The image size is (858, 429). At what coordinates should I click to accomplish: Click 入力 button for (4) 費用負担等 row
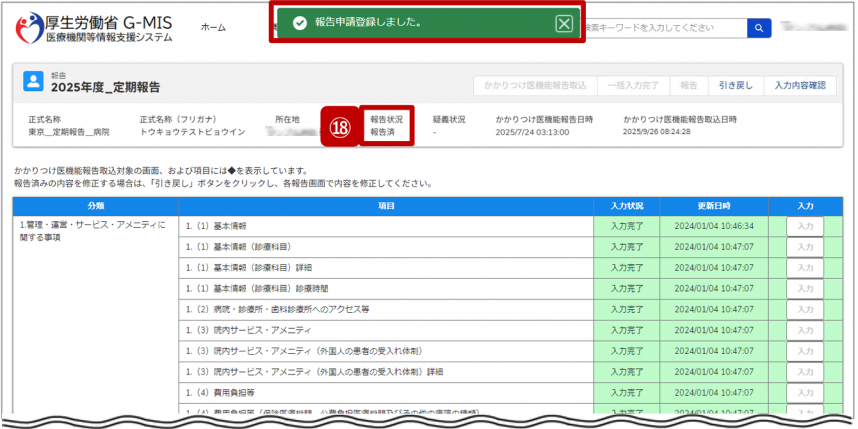click(x=804, y=393)
